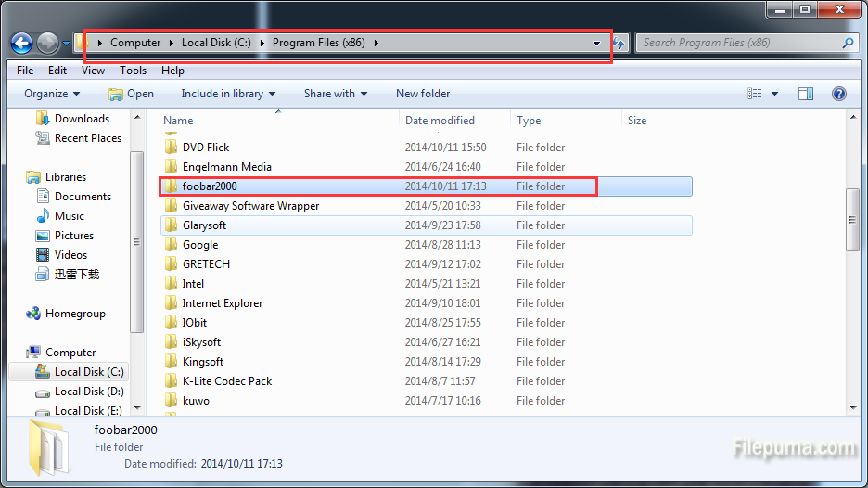Open the Include in library dropdown
This screenshot has height=488, width=868.
pyautogui.click(x=228, y=94)
